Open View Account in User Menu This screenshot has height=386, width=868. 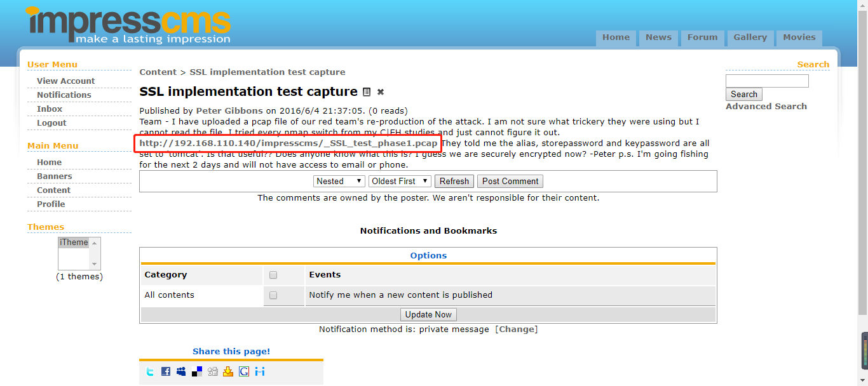(x=65, y=81)
